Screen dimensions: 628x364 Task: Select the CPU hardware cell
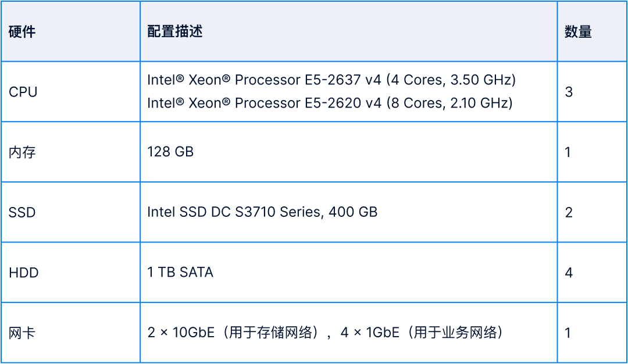pyautogui.click(x=23, y=92)
